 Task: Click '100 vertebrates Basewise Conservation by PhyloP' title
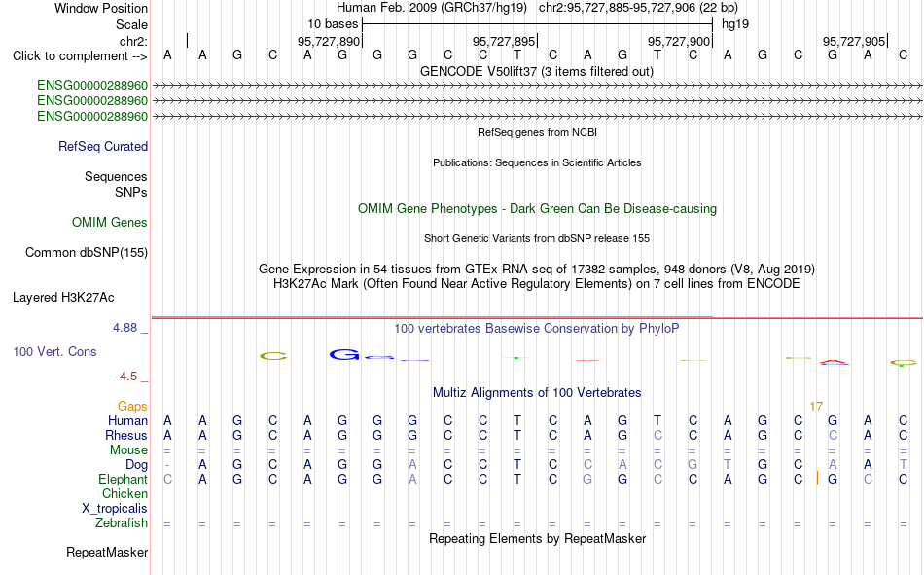537,329
